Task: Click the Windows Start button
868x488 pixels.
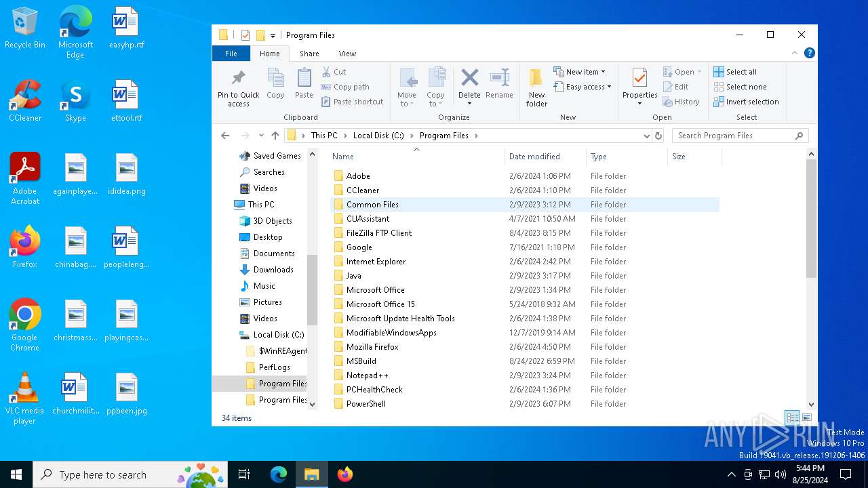Action: point(16,474)
